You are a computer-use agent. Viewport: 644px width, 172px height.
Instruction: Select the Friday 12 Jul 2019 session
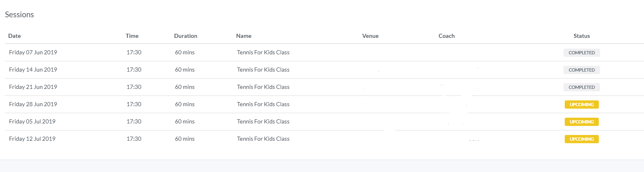tap(32, 139)
